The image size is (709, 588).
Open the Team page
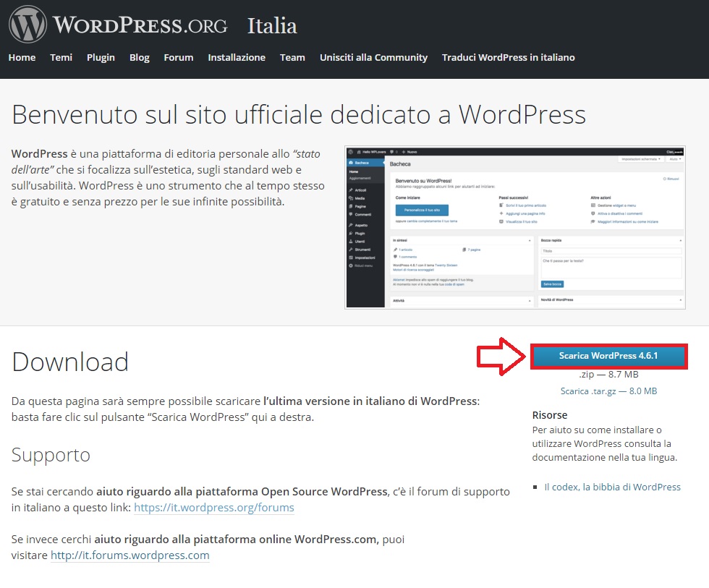click(x=292, y=57)
